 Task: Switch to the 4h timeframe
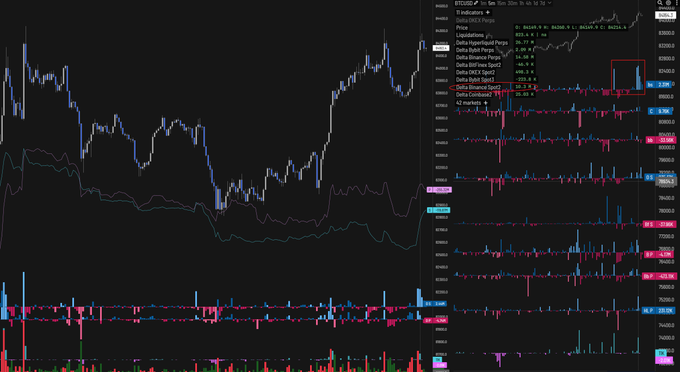pos(529,3)
